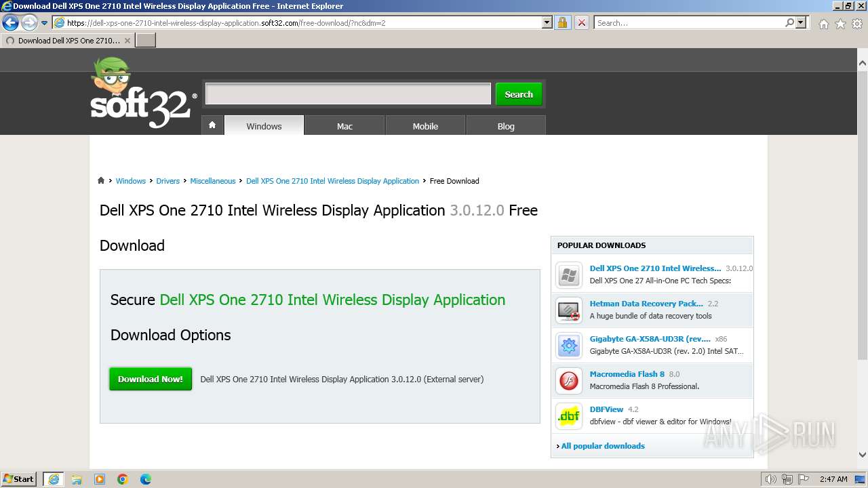Select the Windows navigation tab
Screen dimensions: 868x488
(x=264, y=125)
